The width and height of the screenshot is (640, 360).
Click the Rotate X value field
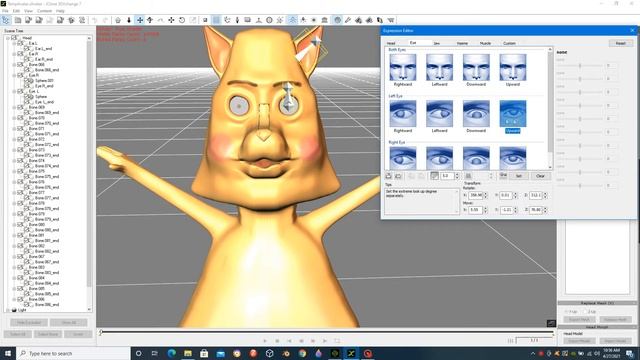tap(476, 196)
